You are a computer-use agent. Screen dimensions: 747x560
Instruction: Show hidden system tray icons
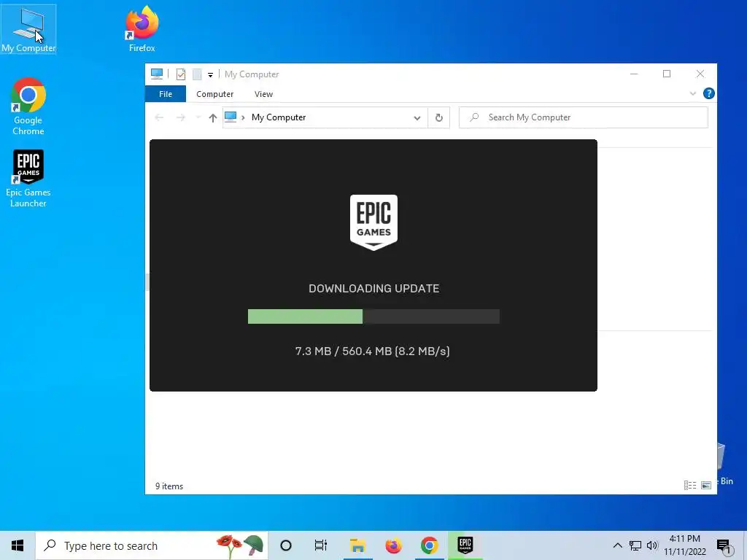(x=617, y=545)
